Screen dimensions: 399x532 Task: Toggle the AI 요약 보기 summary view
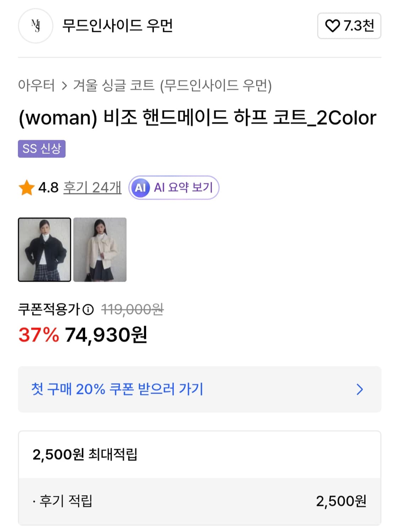[x=174, y=188]
